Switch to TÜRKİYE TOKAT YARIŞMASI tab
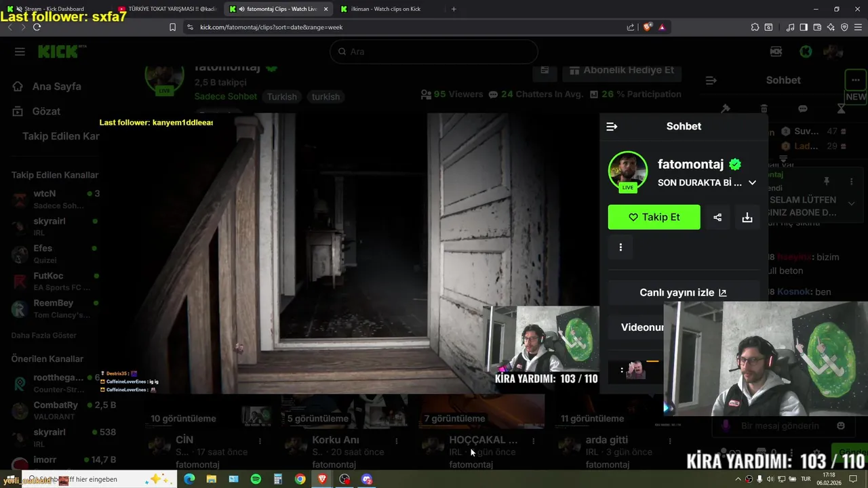Viewport: 868px width, 488px height. [x=167, y=9]
